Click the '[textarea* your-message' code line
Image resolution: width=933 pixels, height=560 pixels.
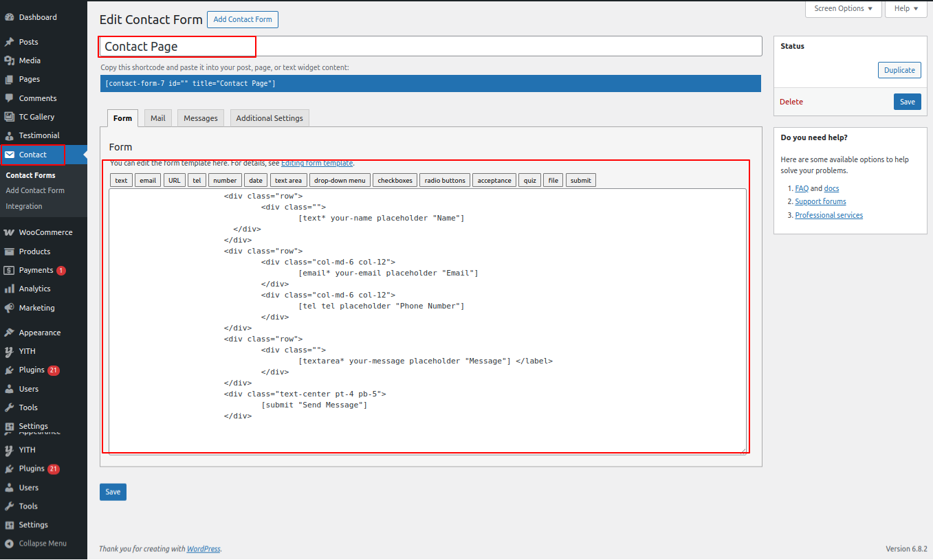click(425, 361)
